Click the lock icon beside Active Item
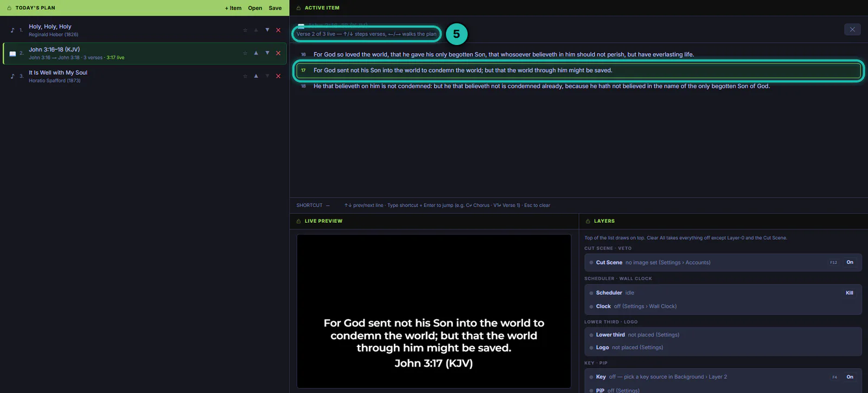 click(298, 8)
